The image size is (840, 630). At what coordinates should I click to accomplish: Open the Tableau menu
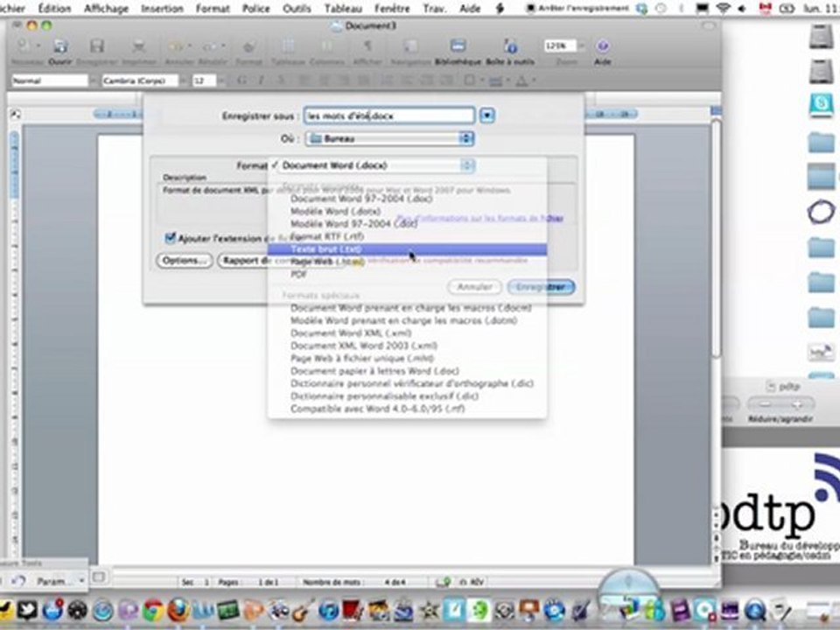click(343, 8)
